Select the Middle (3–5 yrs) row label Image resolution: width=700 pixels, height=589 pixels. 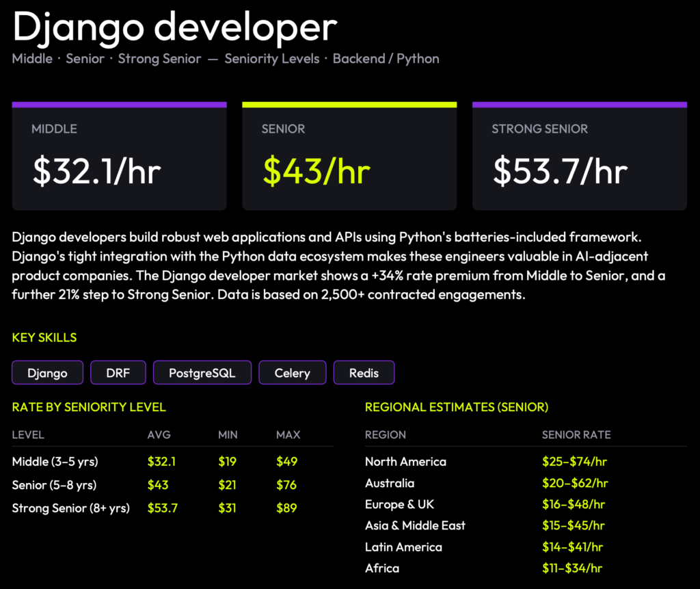55,462
